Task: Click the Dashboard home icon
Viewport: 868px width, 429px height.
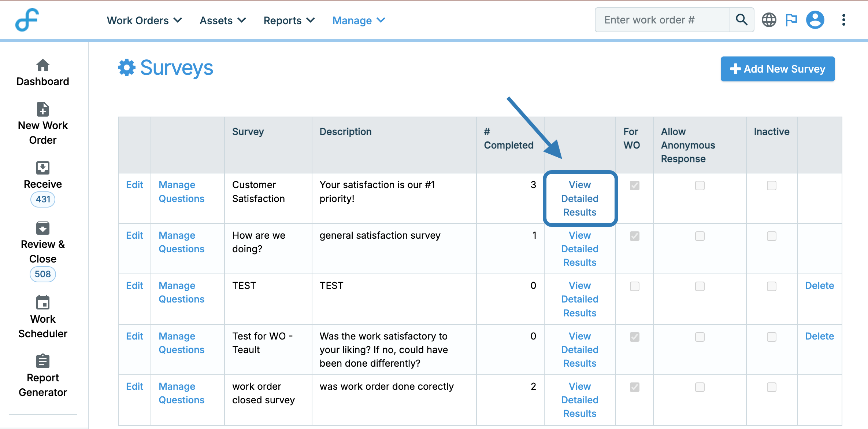Action: pyautogui.click(x=42, y=65)
